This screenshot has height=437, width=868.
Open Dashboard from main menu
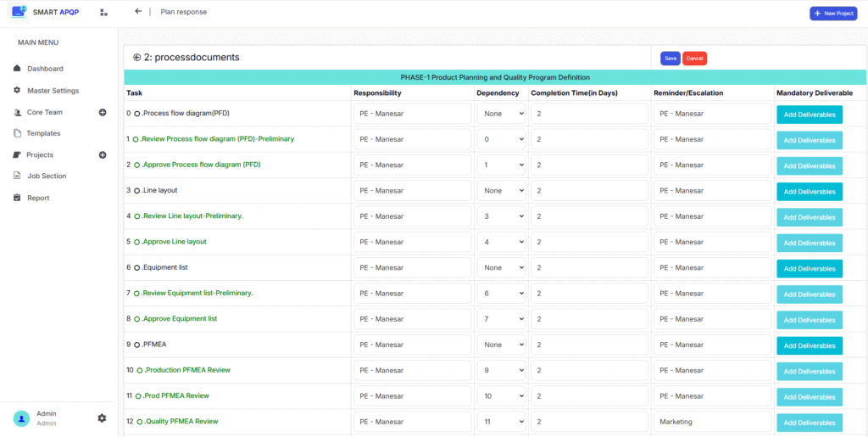pos(45,69)
